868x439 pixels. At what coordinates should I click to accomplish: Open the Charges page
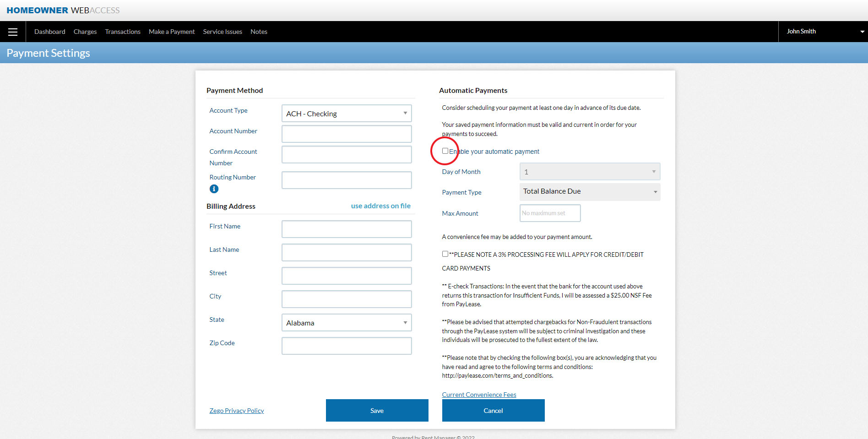(x=85, y=31)
